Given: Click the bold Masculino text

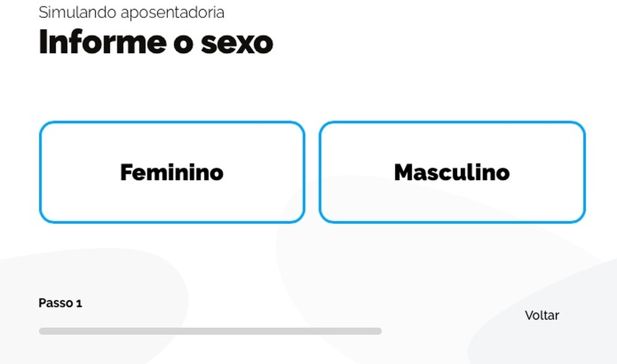Looking at the screenshot, I should click(x=452, y=172).
